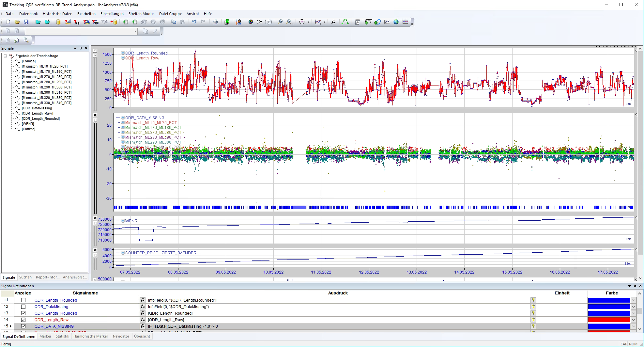Viewport: 644px width, 347px height.
Task: Open the SQL query tool
Action: tap(77, 22)
